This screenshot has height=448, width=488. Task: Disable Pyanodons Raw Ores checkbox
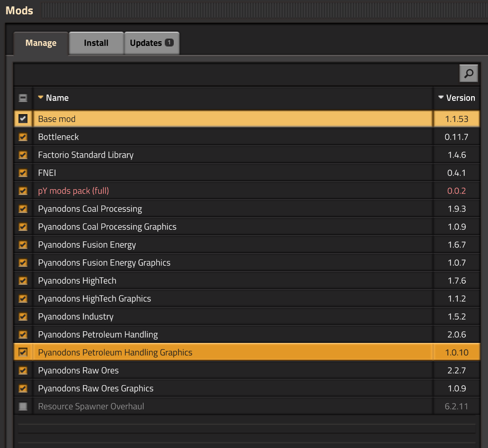[x=23, y=370]
